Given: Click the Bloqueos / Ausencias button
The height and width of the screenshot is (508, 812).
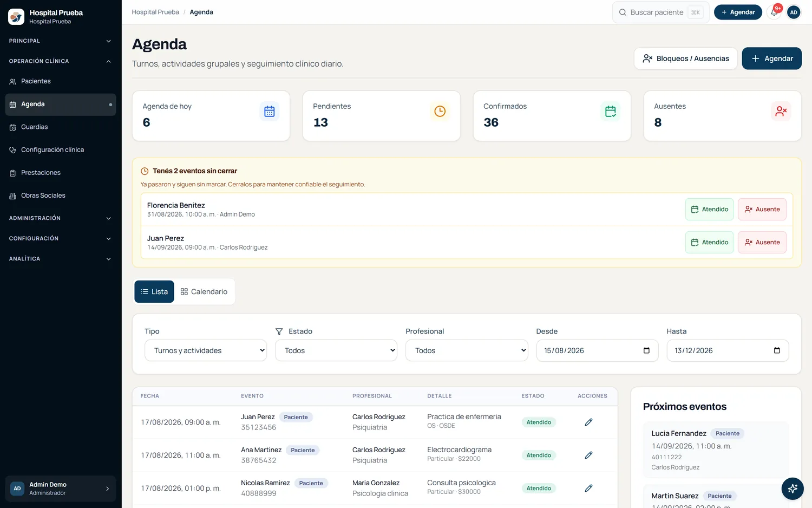Looking at the screenshot, I should [x=685, y=58].
